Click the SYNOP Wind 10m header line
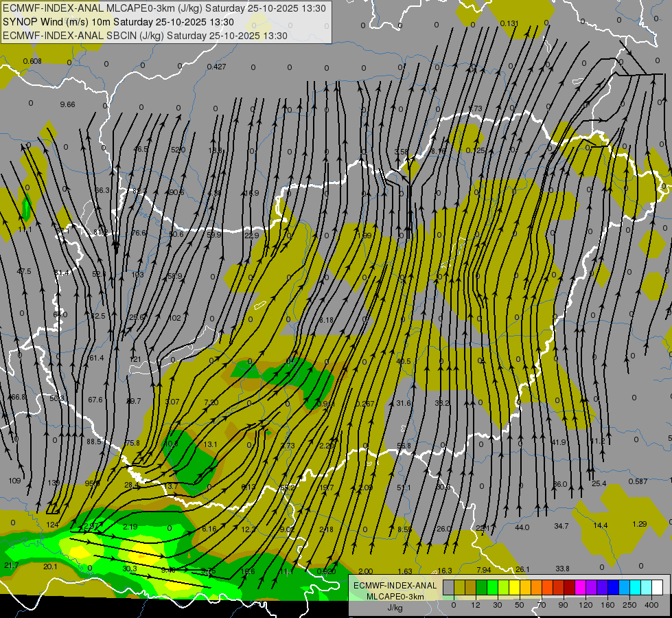Screen dimensions: 672x618 pyautogui.click(x=118, y=22)
